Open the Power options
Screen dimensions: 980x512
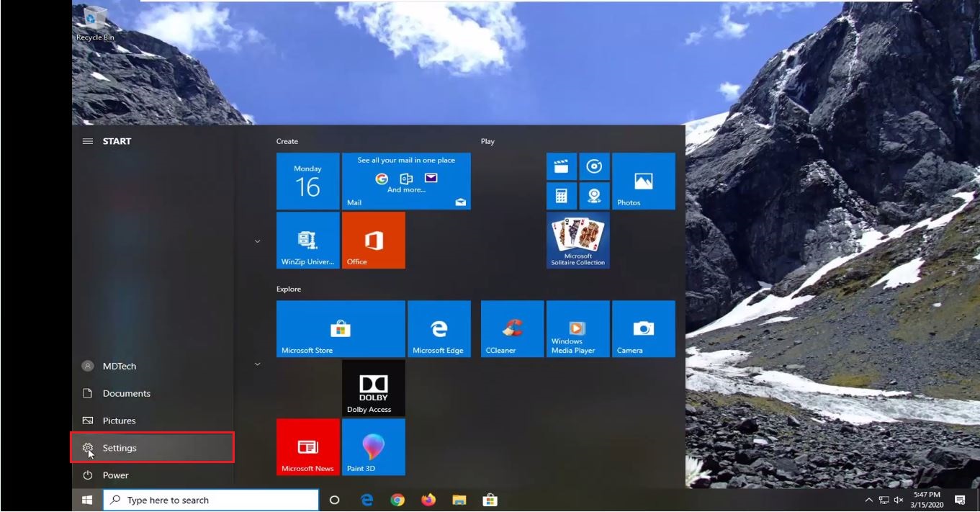click(153, 475)
